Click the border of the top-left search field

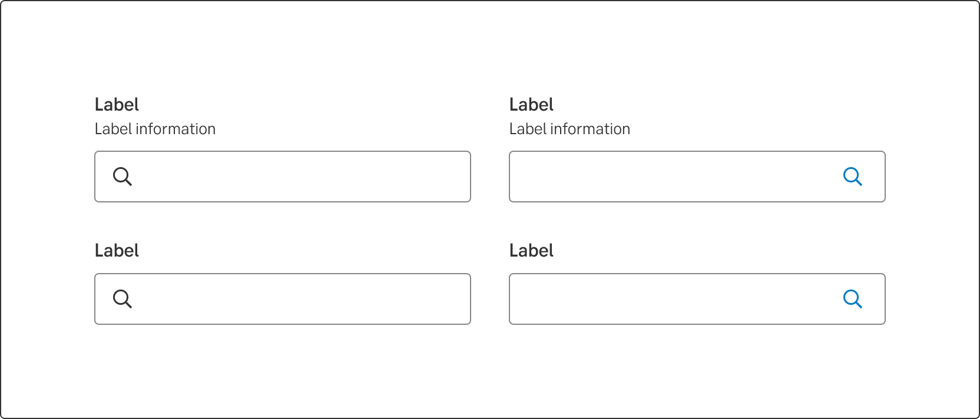click(283, 151)
